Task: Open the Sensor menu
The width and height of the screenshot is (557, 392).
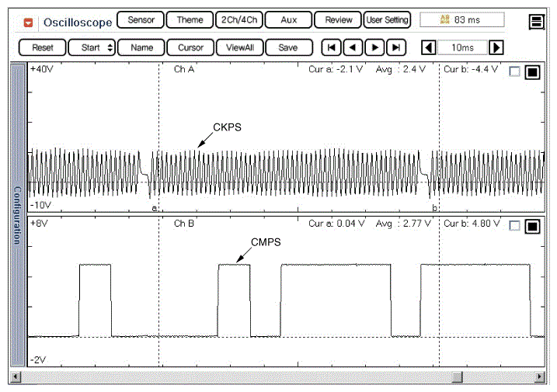Action: [141, 20]
